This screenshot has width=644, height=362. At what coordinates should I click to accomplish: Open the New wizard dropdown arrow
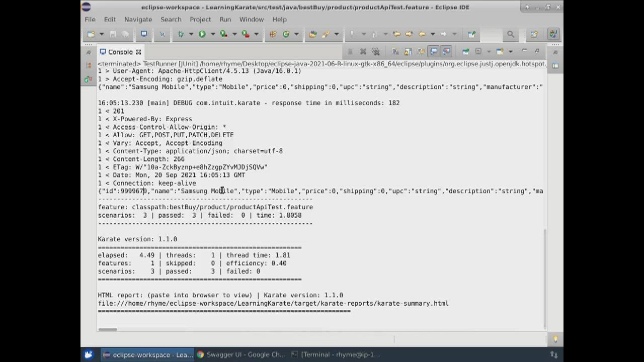click(x=101, y=34)
